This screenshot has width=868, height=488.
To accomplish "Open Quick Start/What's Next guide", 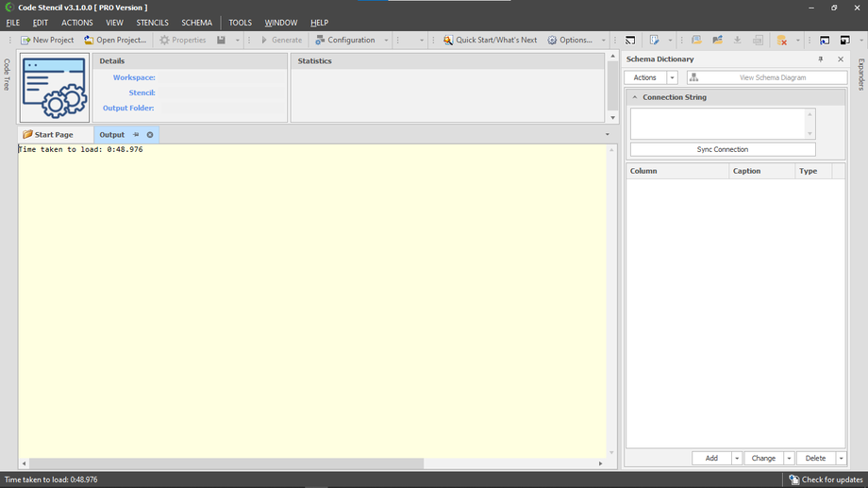I will [490, 41].
